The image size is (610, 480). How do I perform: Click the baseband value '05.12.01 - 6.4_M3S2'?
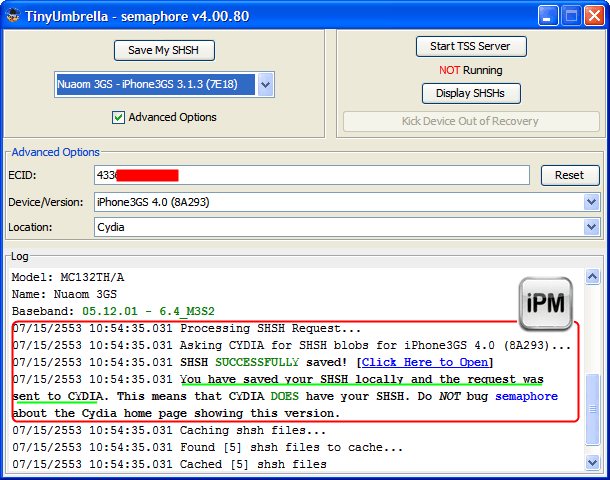(148, 311)
